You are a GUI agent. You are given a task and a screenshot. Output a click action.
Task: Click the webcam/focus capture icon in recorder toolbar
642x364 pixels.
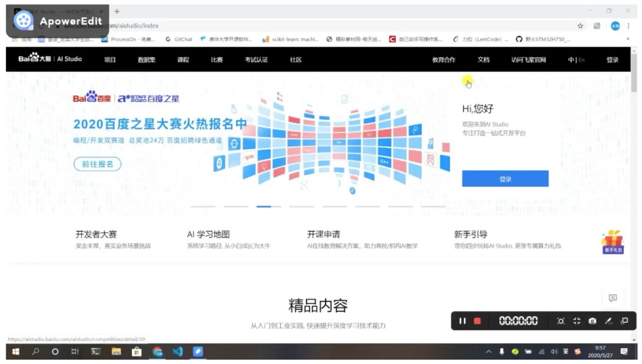pyautogui.click(x=560, y=321)
